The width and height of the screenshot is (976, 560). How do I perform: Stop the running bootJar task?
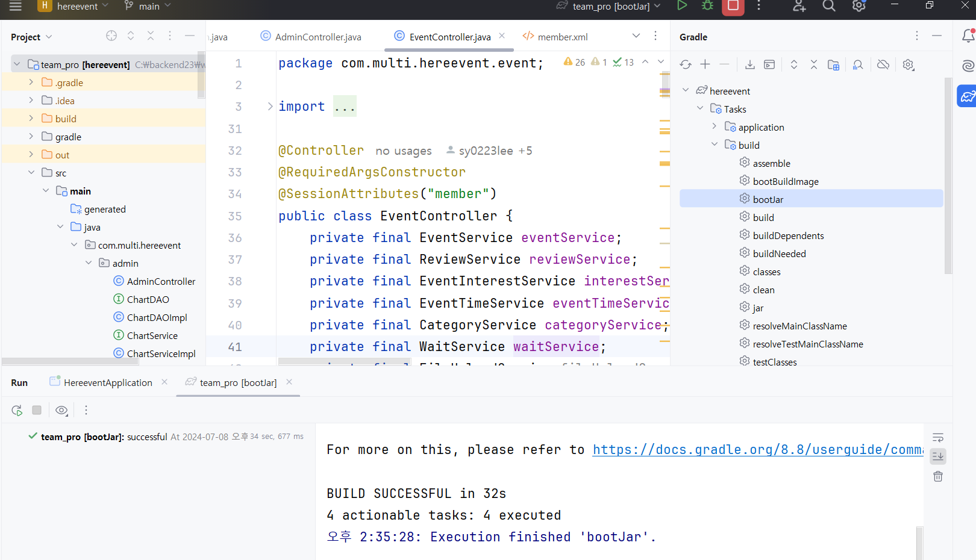tap(733, 6)
